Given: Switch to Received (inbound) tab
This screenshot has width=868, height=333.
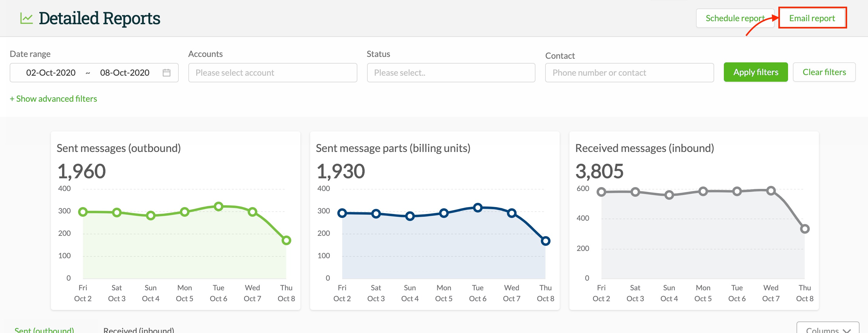Looking at the screenshot, I should [x=138, y=329].
